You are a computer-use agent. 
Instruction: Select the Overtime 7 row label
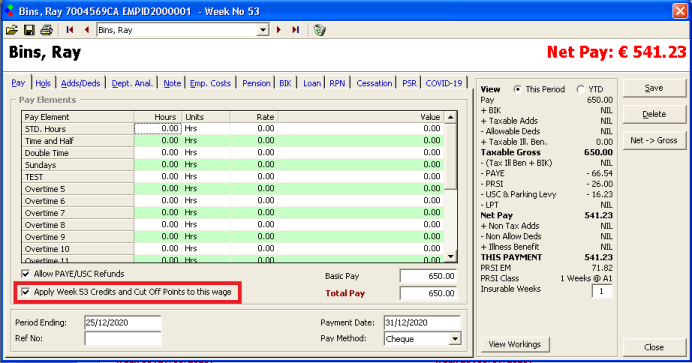click(78, 213)
